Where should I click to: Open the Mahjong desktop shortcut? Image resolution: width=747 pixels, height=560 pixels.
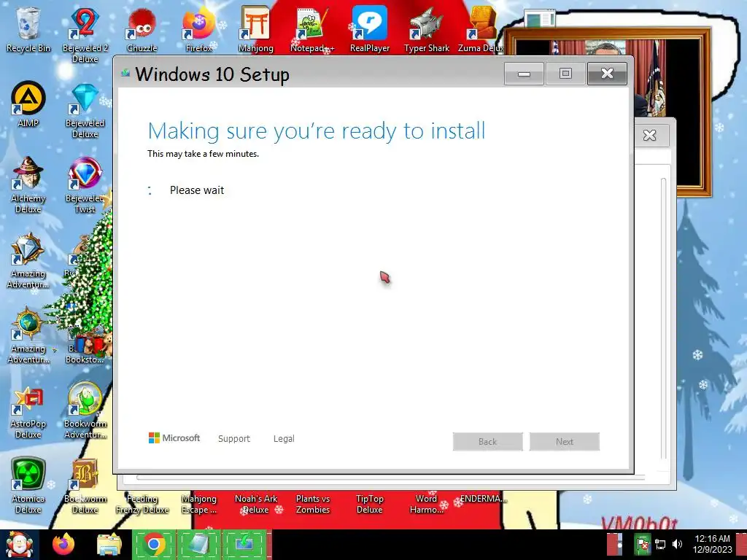(256, 30)
